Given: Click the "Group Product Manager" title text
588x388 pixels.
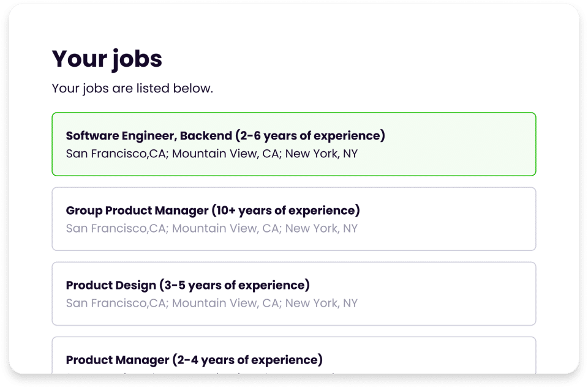Looking at the screenshot, I should 137,211.
